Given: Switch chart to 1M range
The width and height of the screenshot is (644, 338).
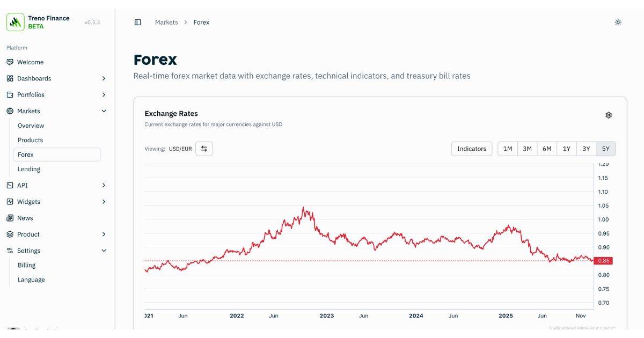Looking at the screenshot, I should [x=508, y=148].
